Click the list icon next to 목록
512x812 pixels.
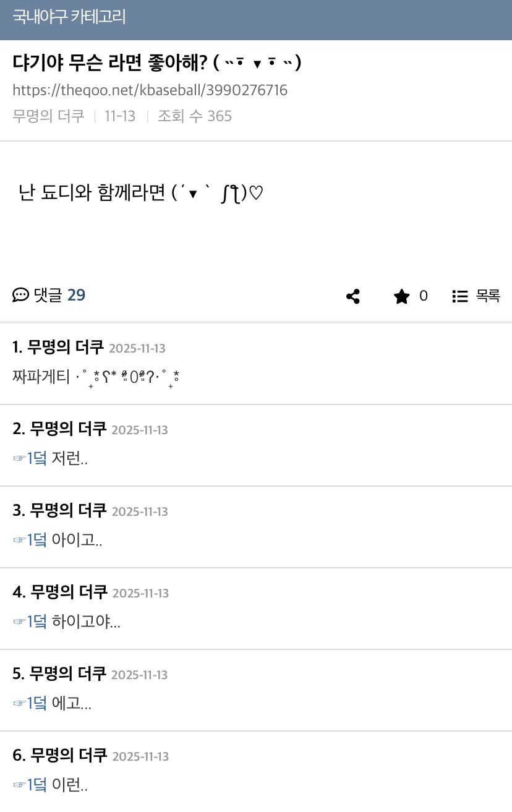pyautogui.click(x=459, y=297)
